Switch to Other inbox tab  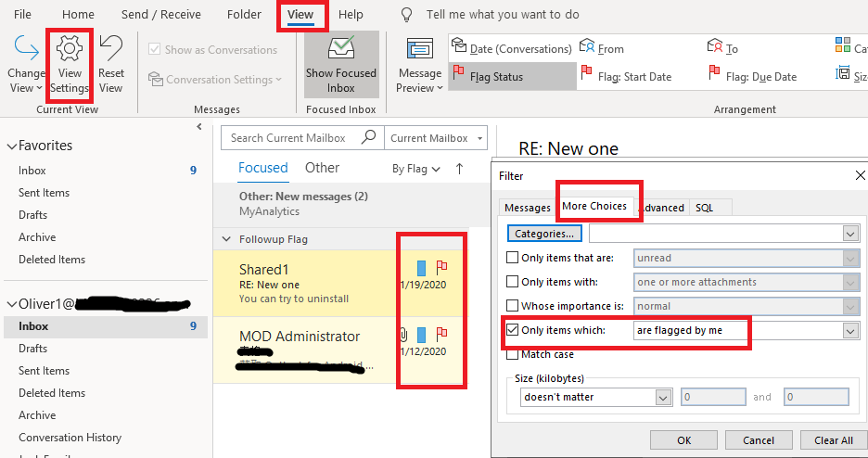coord(322,168)
